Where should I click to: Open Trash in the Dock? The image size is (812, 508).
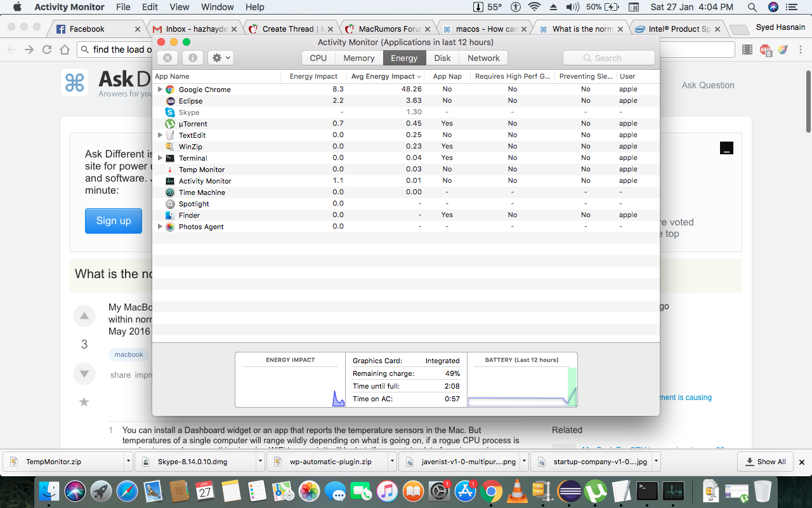point(763,491)
